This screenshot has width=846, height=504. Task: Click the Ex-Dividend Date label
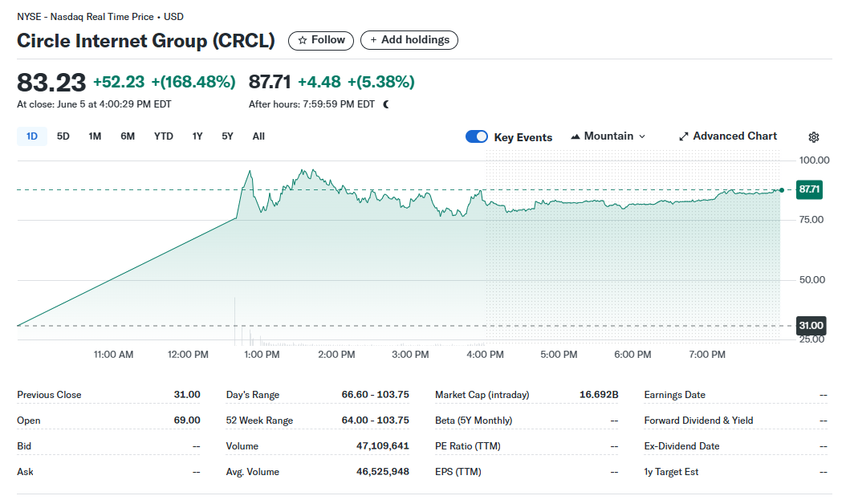681,446
